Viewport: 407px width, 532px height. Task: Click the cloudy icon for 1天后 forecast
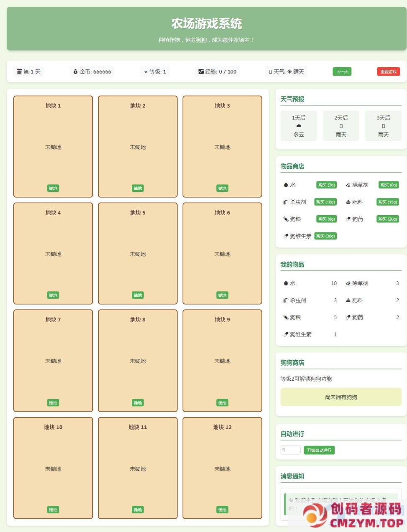[x=299, y=126]
